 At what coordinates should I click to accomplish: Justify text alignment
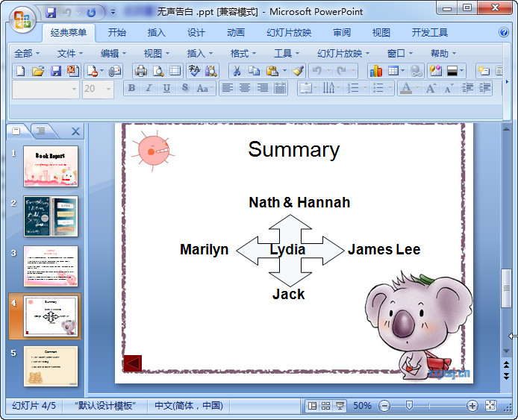(280, 88)
